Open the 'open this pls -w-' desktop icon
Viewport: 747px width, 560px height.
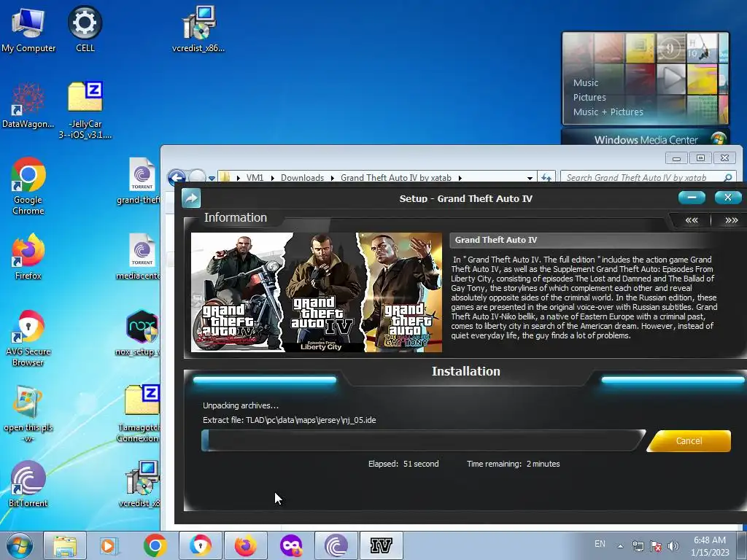[28, 414]
